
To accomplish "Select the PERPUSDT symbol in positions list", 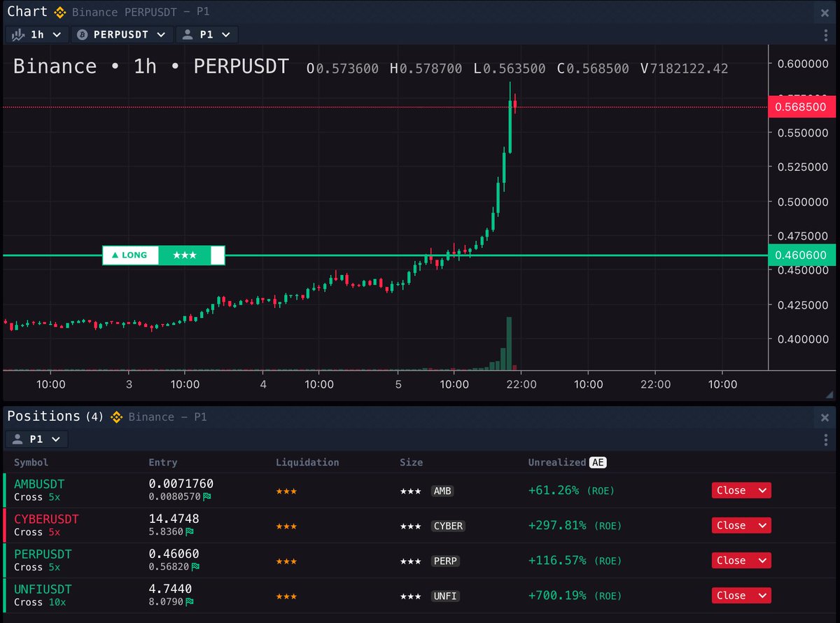I will pyautogui.click(x=43, y=554).
